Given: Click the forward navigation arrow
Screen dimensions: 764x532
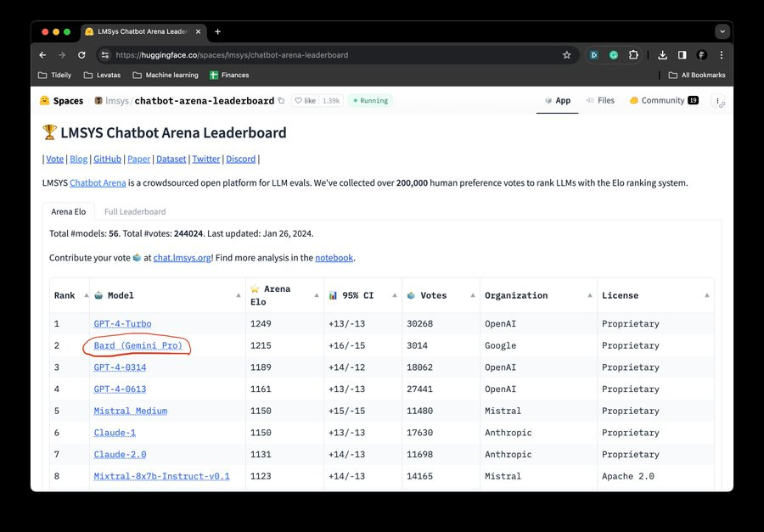Looking at the screenshot, I should (x=62, y=55).
